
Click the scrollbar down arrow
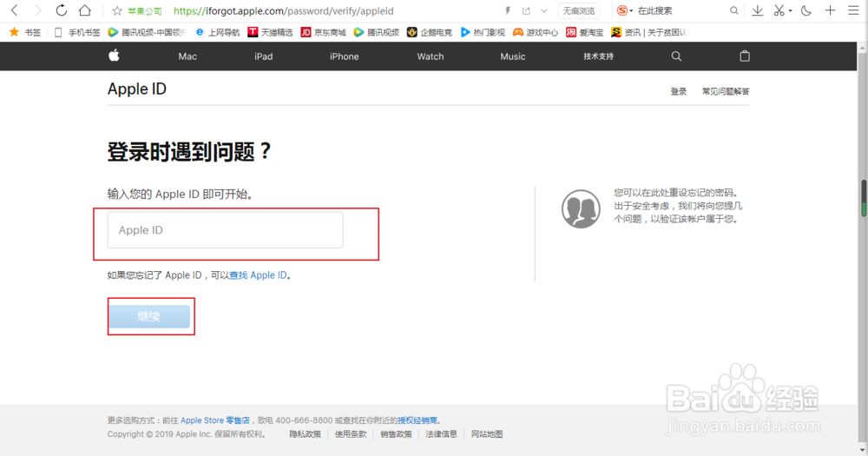863,450
